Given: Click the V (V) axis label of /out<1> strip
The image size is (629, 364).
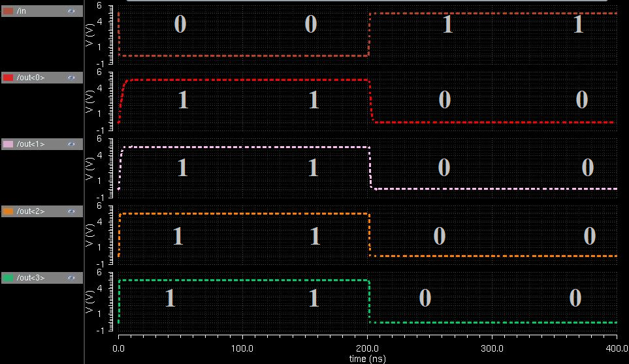Looking at the screenshot, I should coord(90,168).
